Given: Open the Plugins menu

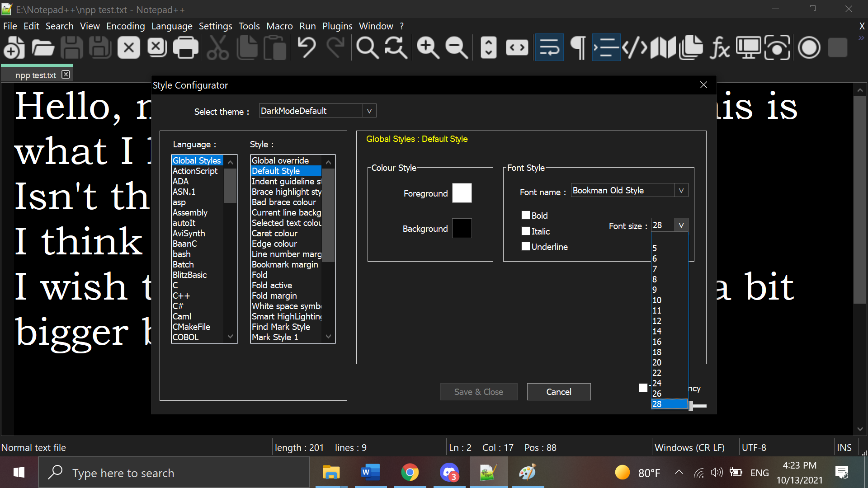Looking at the screenshot, I should click(x=336, y=26).
